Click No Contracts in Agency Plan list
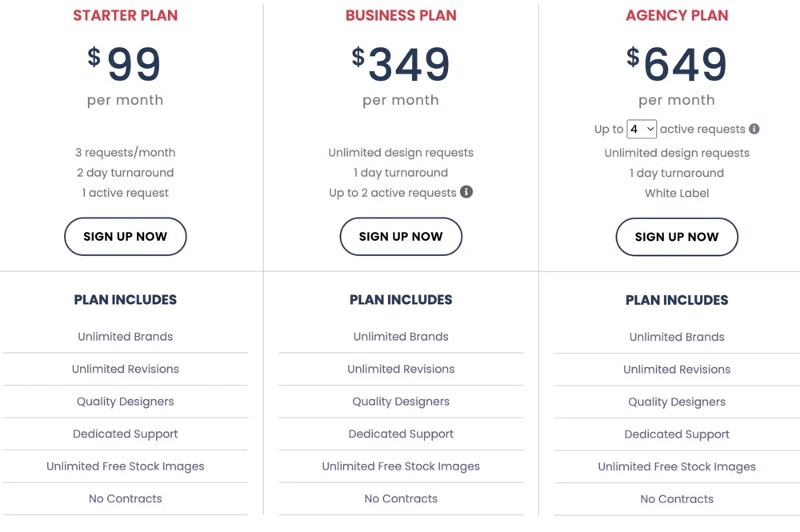This screenshot has width=800, height=532. coord(677,499)
